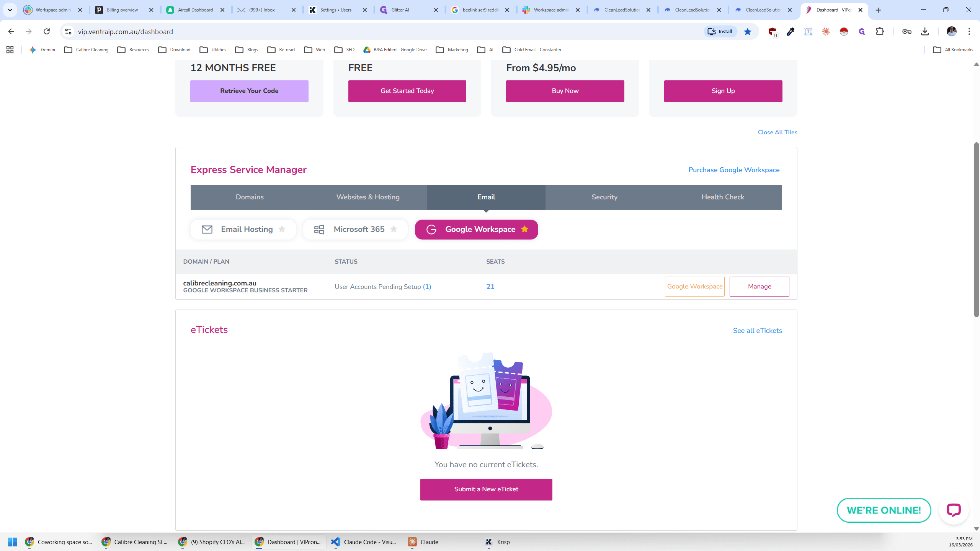
Task: Click Retrieve Your Code button
Action: 249,91
